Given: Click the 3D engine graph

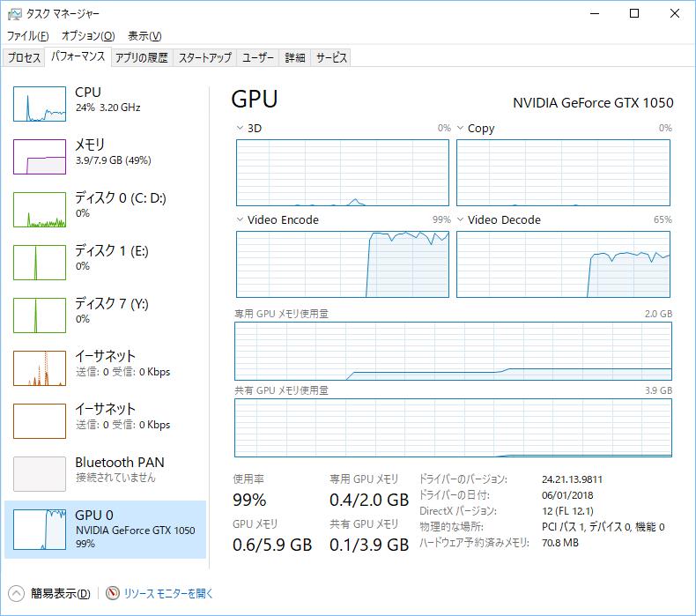Looking at the screenshot, I should pyautogui.click(x=343, y=173).
